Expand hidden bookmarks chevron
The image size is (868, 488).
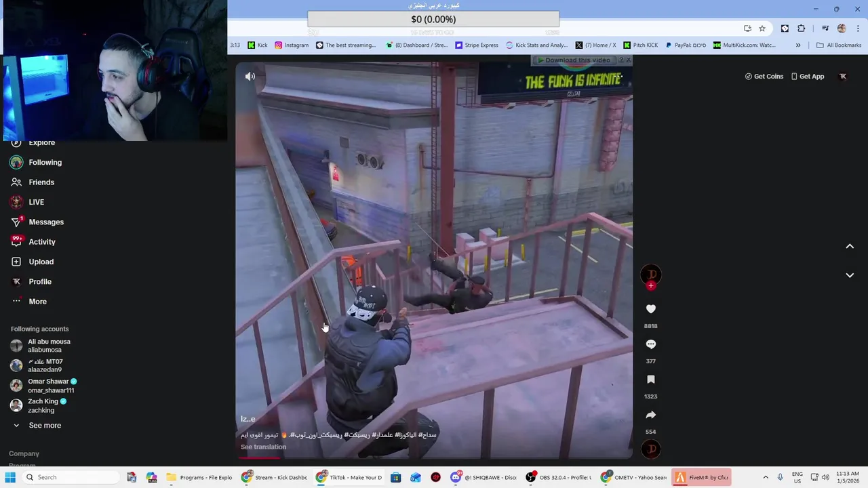click(798, 45)
